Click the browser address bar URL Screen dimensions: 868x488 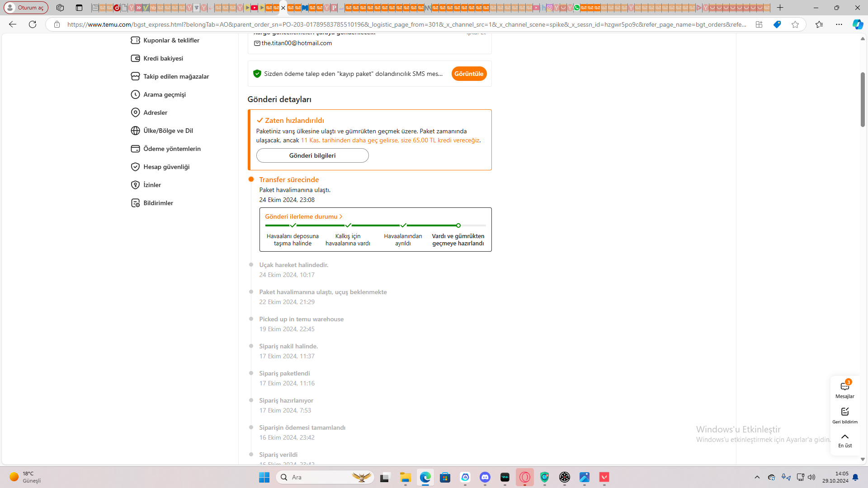tap(406, 24)
